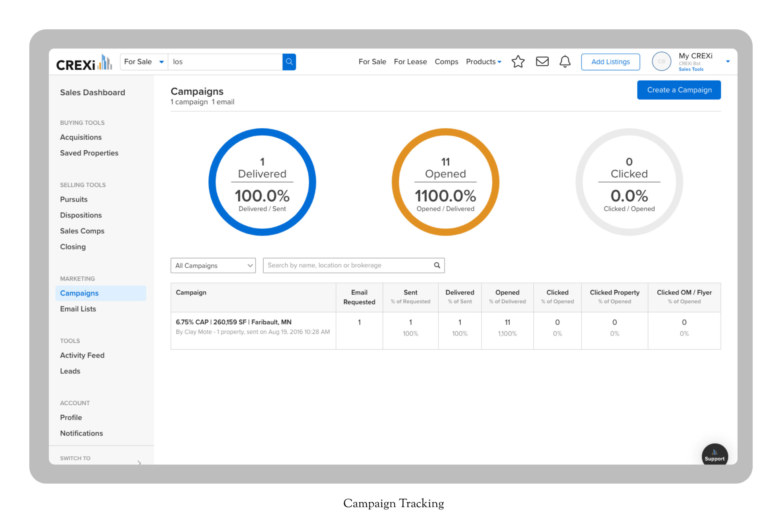The image size is (782, 532).
Task: Click the blue search magnifier button
Action: coord(289,62)
